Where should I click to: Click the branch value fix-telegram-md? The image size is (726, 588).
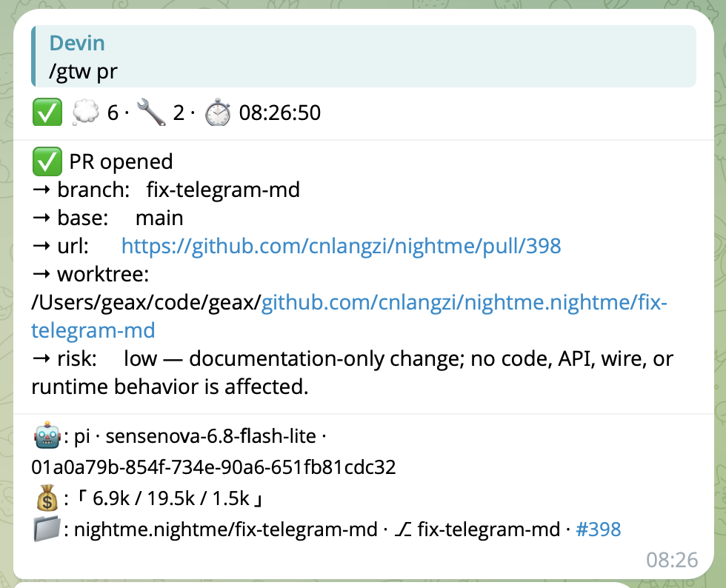click(x=223, y=190)
